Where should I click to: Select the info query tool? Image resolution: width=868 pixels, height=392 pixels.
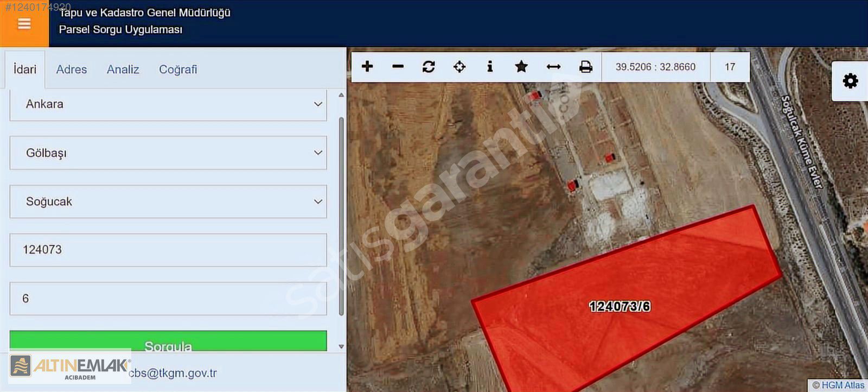click(490, 66)
